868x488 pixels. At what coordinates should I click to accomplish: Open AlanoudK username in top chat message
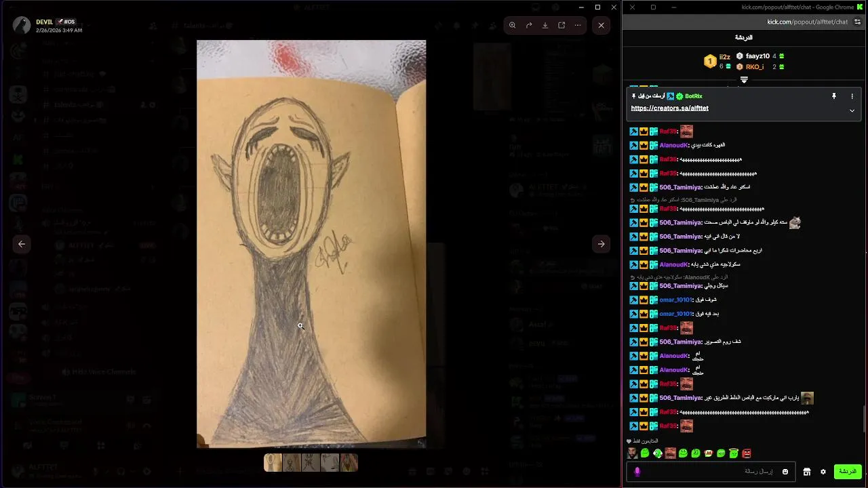click(x=674, y=145)
